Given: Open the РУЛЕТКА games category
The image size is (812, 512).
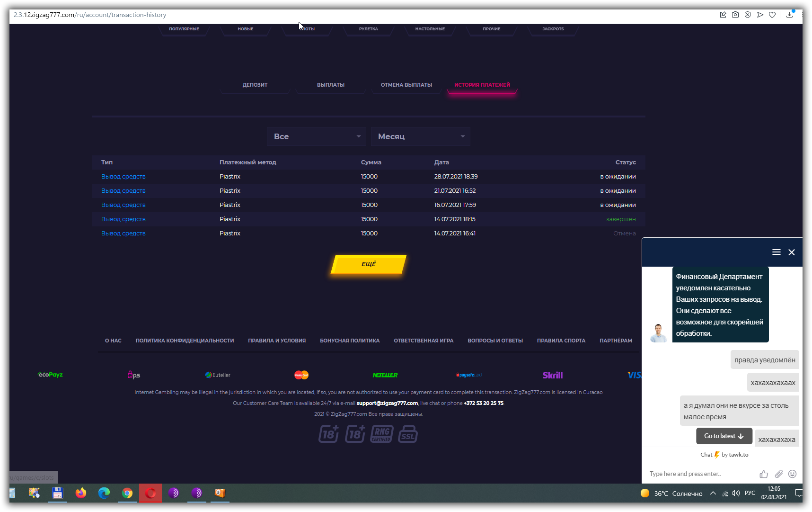Looking at the screenshot, I should pyautogui.click(x=369, y=29).
